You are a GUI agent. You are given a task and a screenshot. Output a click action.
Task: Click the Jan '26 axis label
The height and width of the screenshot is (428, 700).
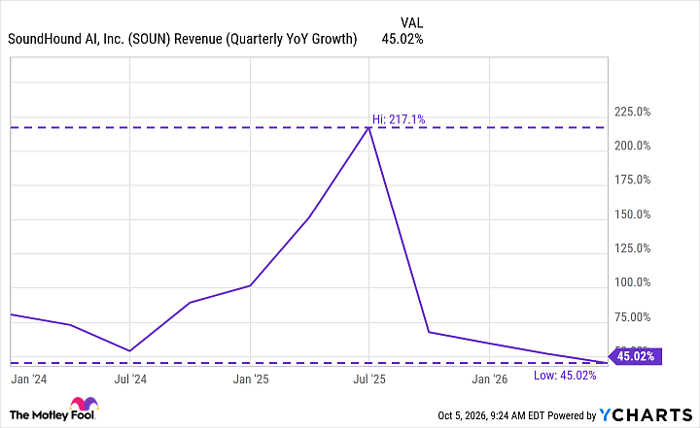click(490, 379)
